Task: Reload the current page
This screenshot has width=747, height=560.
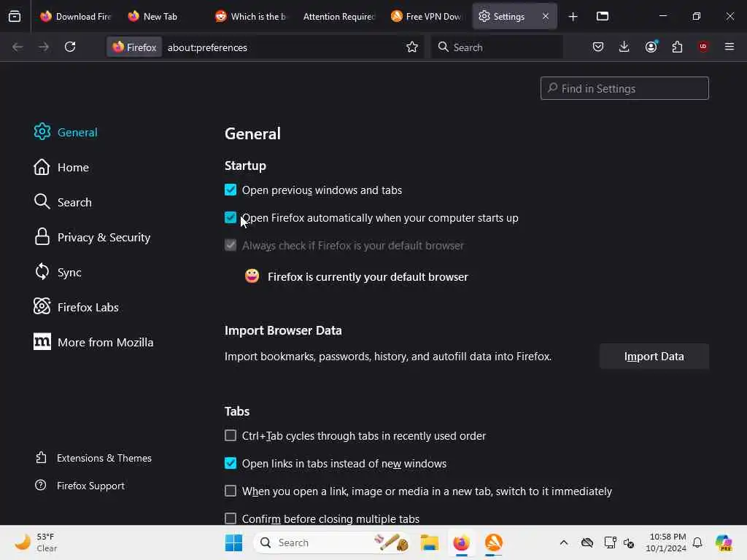Action: coord(70,47)
